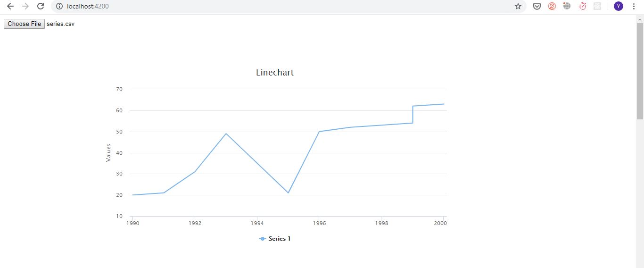Click the 10 y-axis label
This screenshot has height=268, width=644.
coord(119,216)
